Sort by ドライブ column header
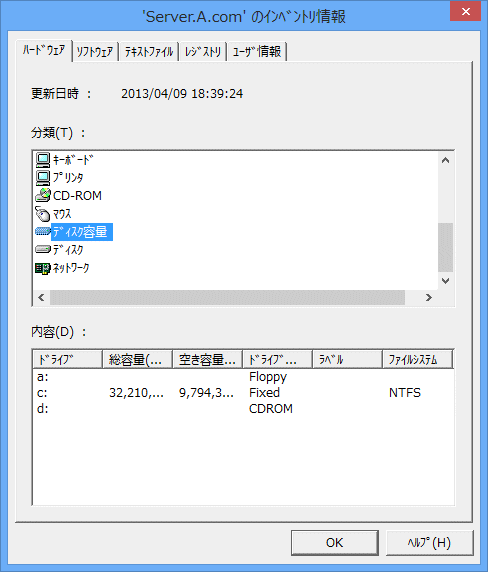The image size is (488, 572). (x=67, y=360)
